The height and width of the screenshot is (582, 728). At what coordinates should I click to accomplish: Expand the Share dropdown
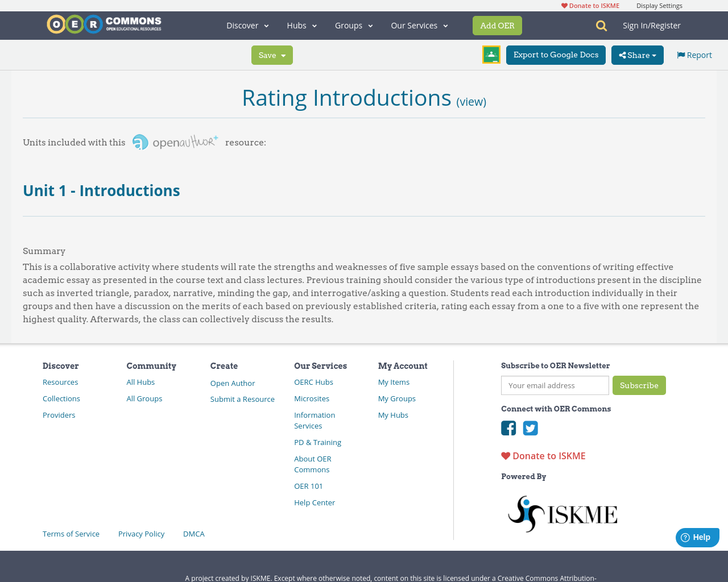[636, 55]
